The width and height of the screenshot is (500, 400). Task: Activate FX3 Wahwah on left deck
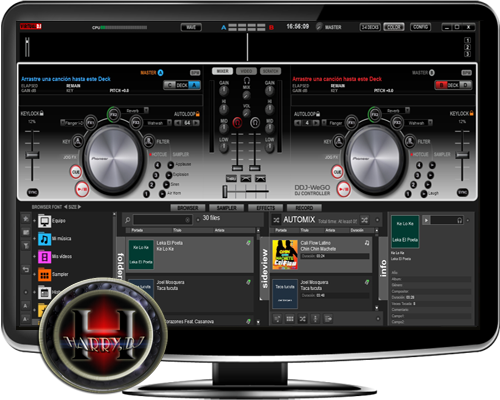pos(136,122)
